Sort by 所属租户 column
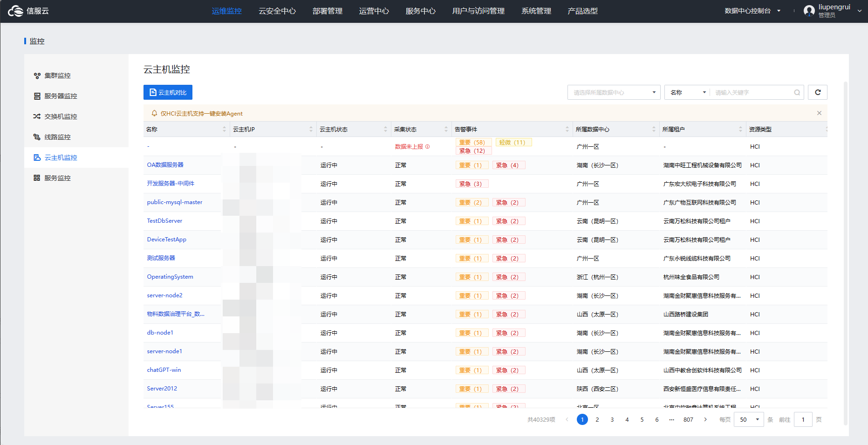Screen dimensions: 868x445 tap(740, 130)
